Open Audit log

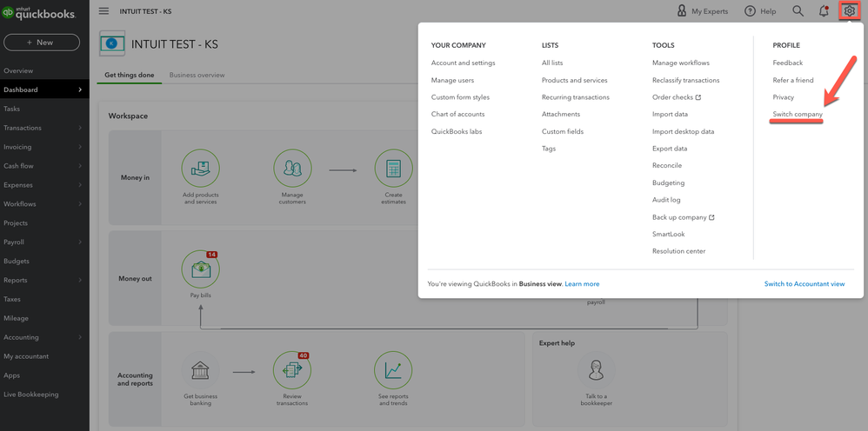coord(666,200)
